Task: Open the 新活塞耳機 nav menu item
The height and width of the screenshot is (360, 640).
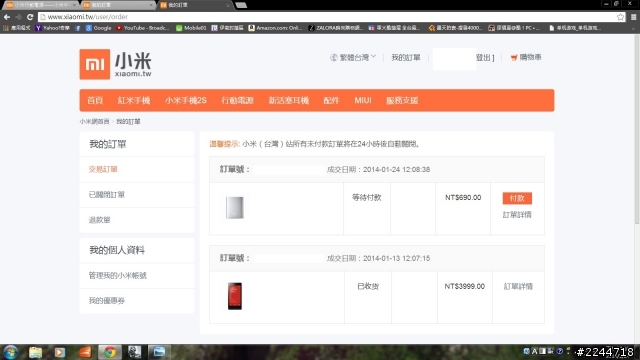Action: pos(289,100)
